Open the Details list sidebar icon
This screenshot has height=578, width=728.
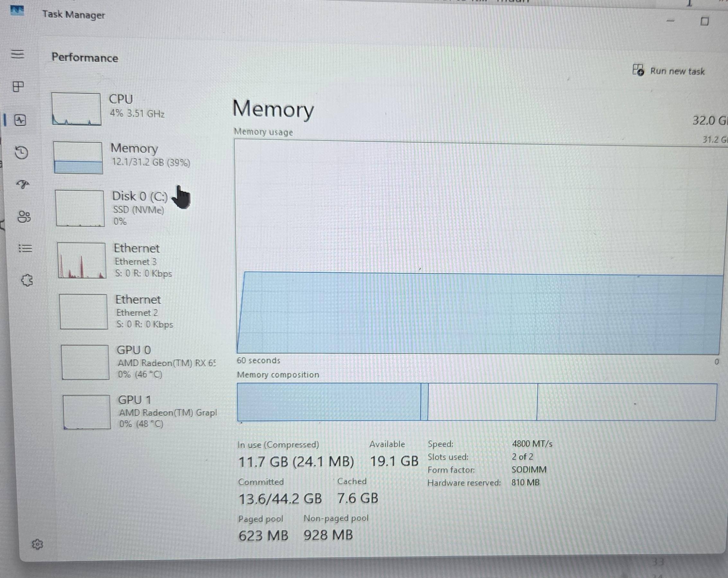[x=25, y=248]
